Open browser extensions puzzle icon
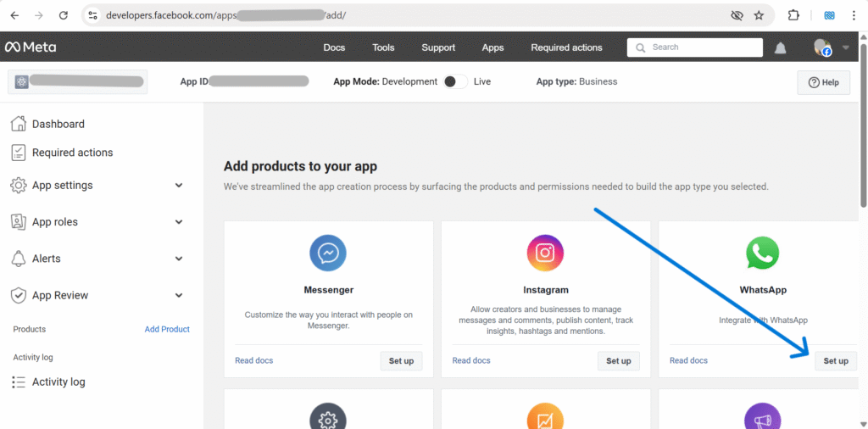The width and height of the screenshot is (868, 429). 793,15
